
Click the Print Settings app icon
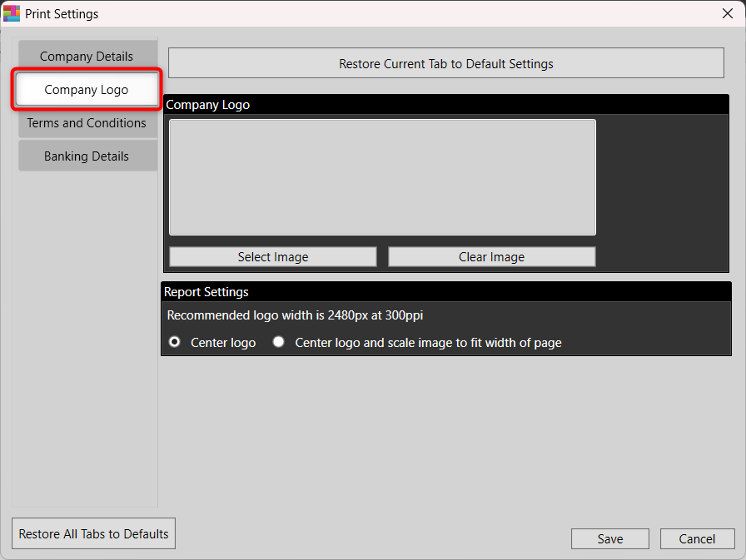12,13
